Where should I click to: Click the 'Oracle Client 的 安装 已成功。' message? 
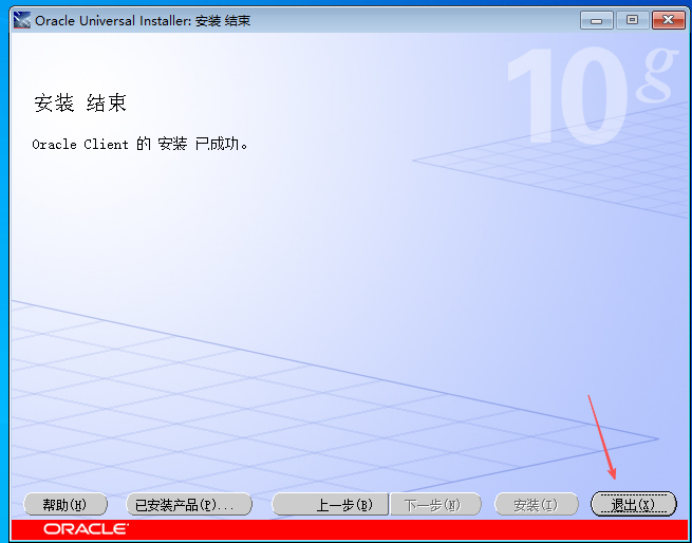click(x=140, y=144)
